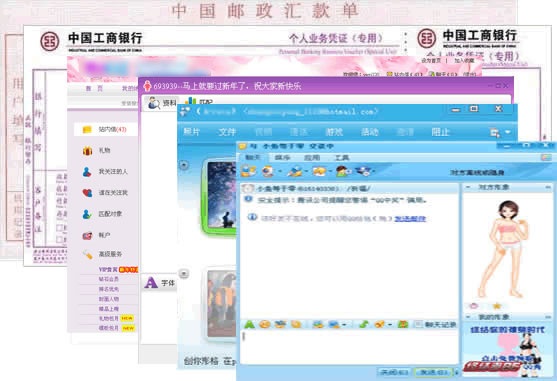Click the music note icon in QQ chat toolbar

pyautogui.click(x=363, y=324)
